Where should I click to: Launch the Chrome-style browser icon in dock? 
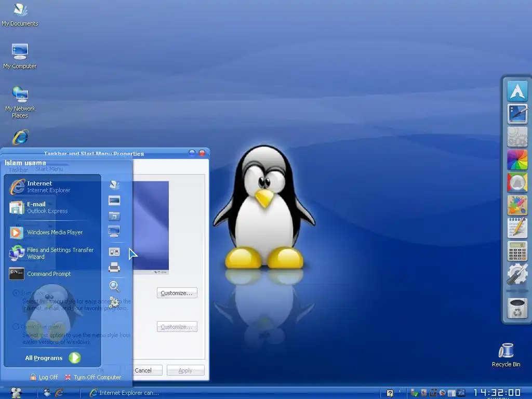(517, 182)
